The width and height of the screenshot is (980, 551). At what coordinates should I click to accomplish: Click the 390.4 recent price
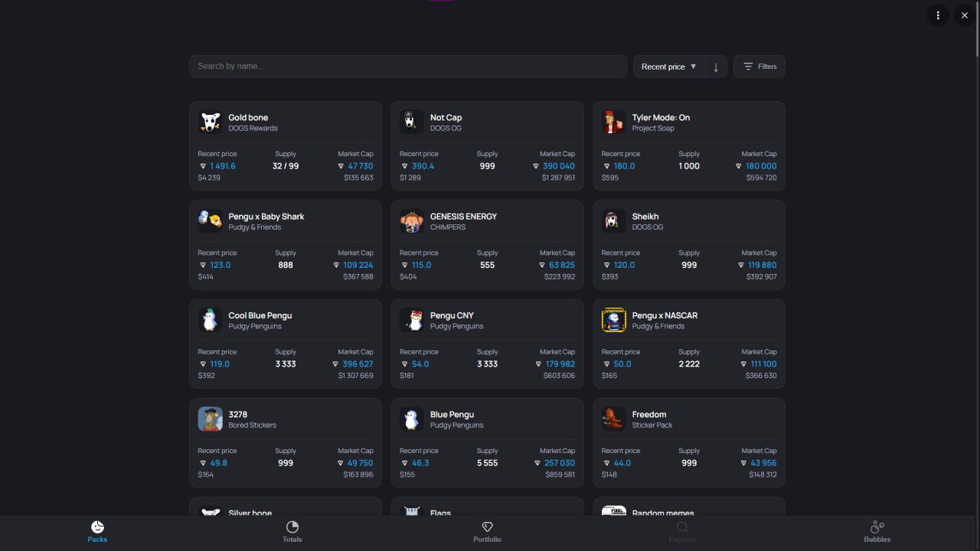(423, 166)
